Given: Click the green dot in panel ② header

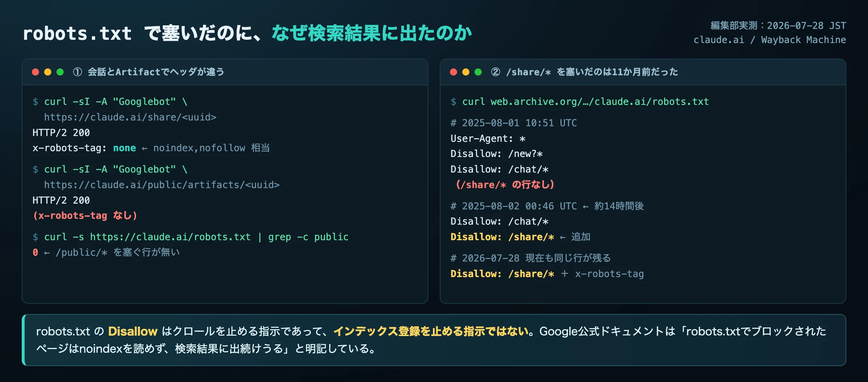Looking at the screenshot, I should tap(478, 72).
